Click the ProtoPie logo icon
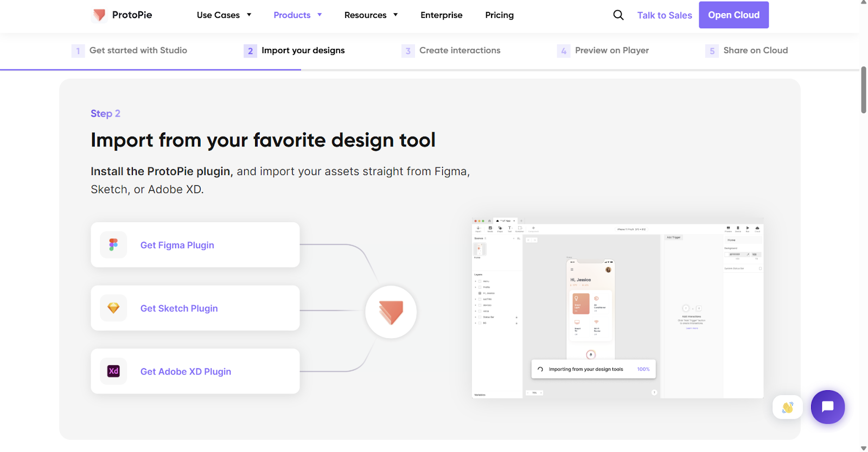The width and height of the screenshot is (868, 452). [99, 15]
